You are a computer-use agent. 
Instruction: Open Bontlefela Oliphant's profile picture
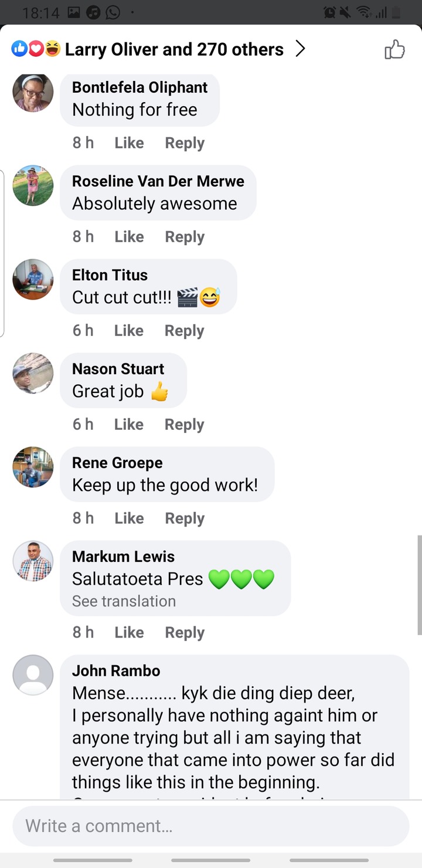pyautogui.click(x=33, y=92)
